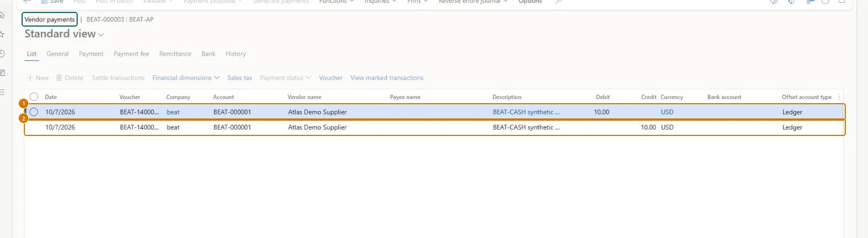Click the plus icon for New line
Viewport: 868px width, 238px height.
[30, 78]
